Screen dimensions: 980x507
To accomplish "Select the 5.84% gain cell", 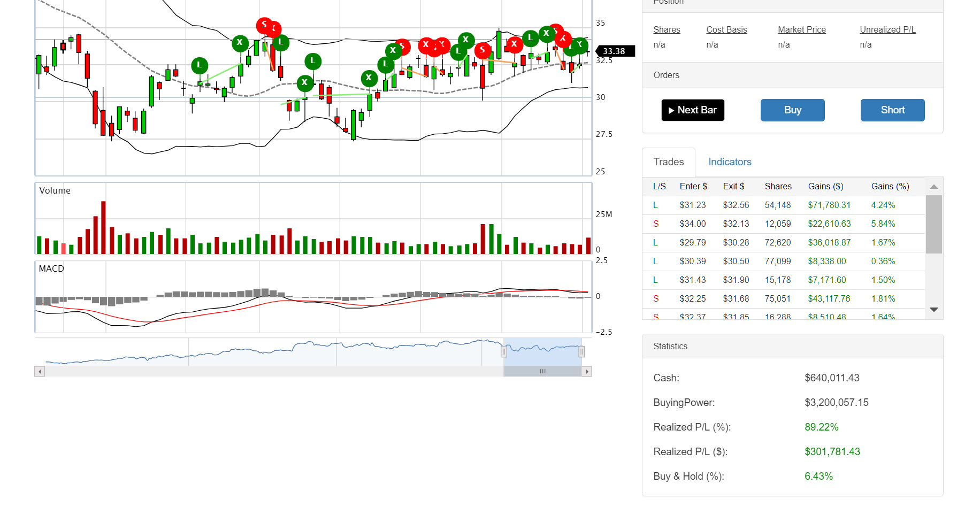I will click(x=883, y=224).
